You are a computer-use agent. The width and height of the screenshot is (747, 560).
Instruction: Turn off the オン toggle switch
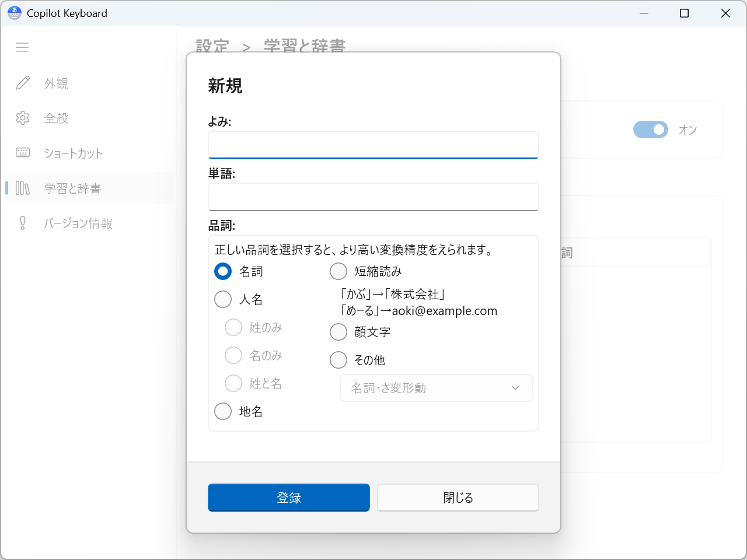[x=651, y=129]
